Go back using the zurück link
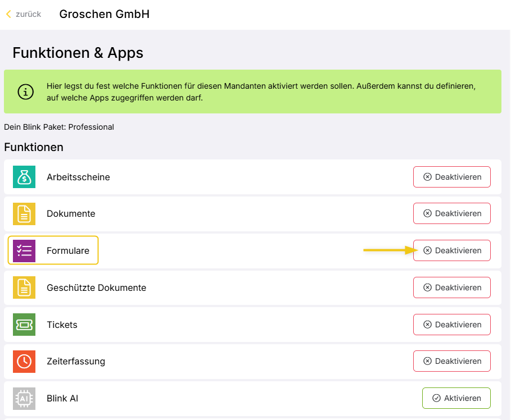Image resolution: width=511 pixels, height=420 pixels. click(28, 14)
